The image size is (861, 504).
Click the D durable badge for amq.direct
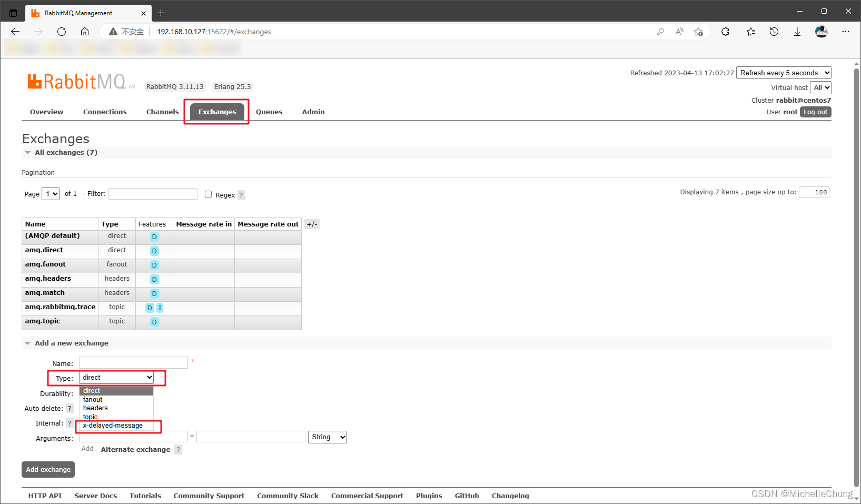pos(154,251)
